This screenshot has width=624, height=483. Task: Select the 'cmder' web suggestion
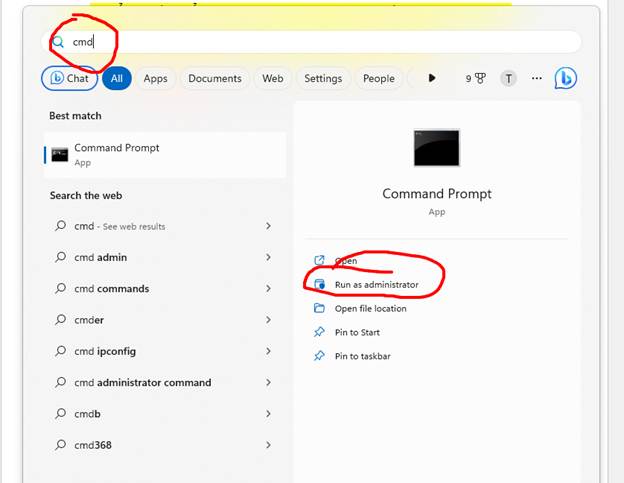pos(165,320)
